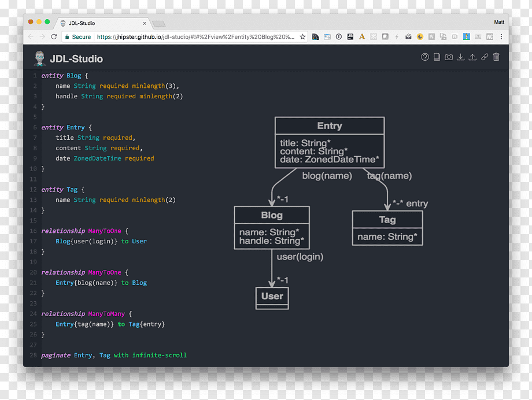Screen dimensions: 532x400
Task: Bookmark page with the star icon
Action: 302,36
